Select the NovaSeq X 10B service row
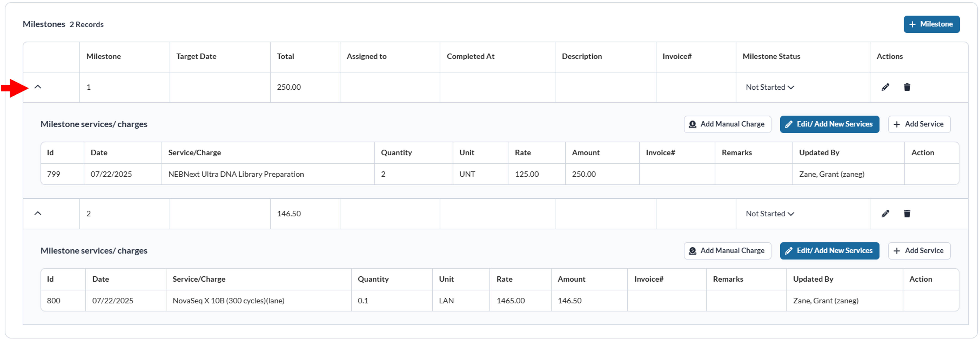The image size is (980, 339). (228, 301)
